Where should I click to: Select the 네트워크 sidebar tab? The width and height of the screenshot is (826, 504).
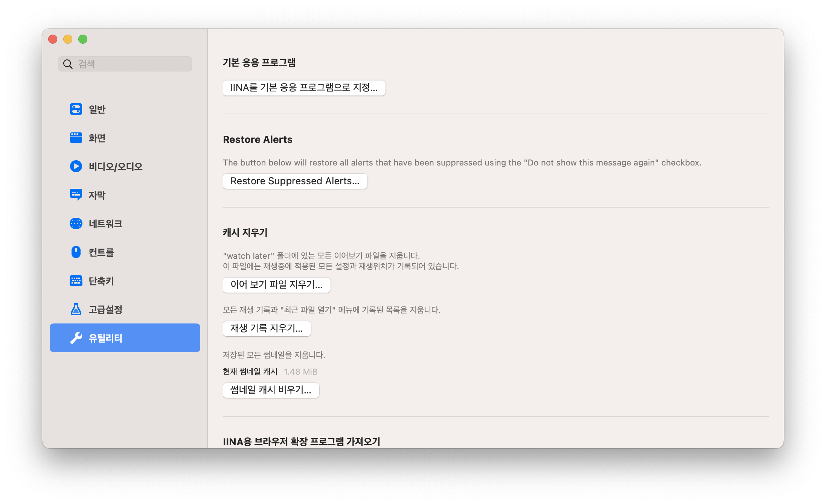pyautogui.click(x=105, y=224)
